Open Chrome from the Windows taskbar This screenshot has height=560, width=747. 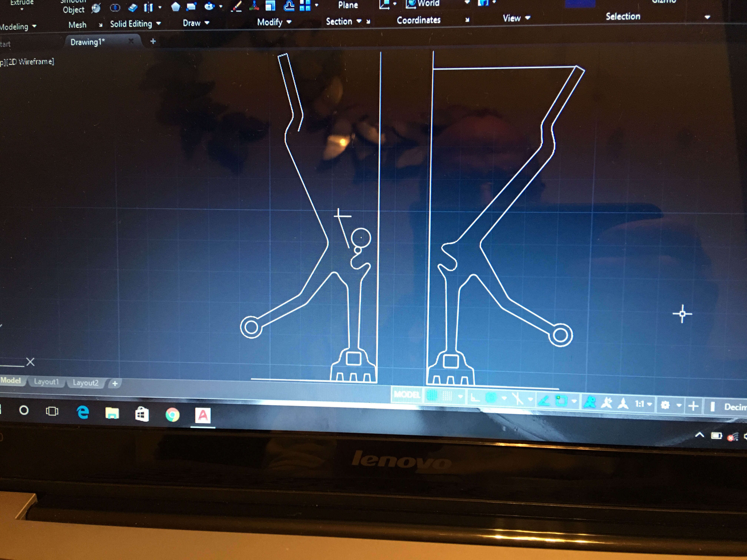172,414
